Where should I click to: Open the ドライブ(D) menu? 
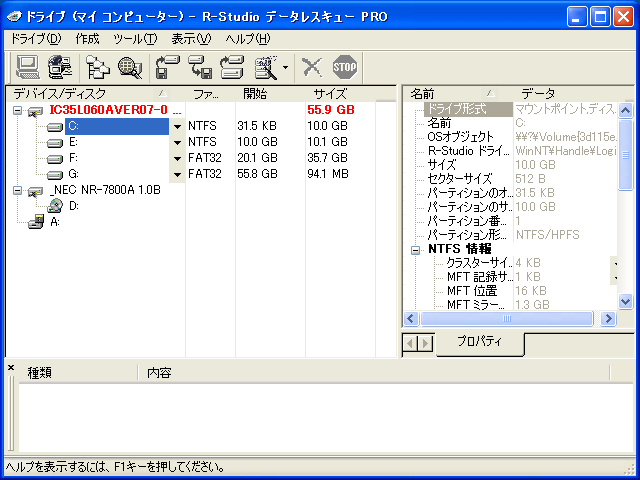(x=36, y=39)
